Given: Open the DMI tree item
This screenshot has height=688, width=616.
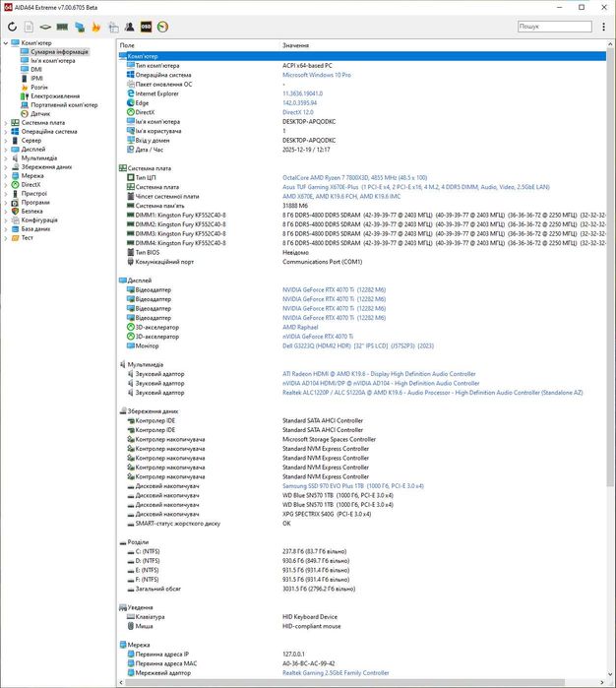Looking at the screenshot, I should 36,69.
